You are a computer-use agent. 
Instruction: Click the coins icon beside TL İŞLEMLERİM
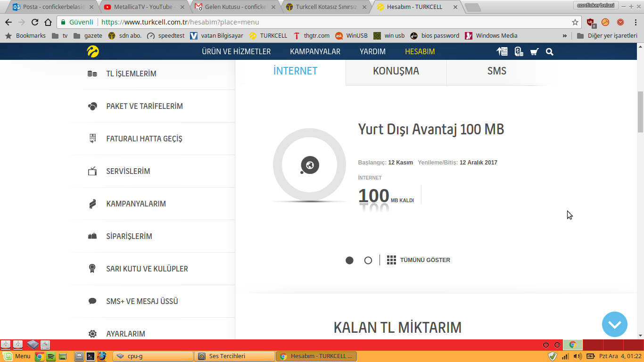tap(92, 74)
